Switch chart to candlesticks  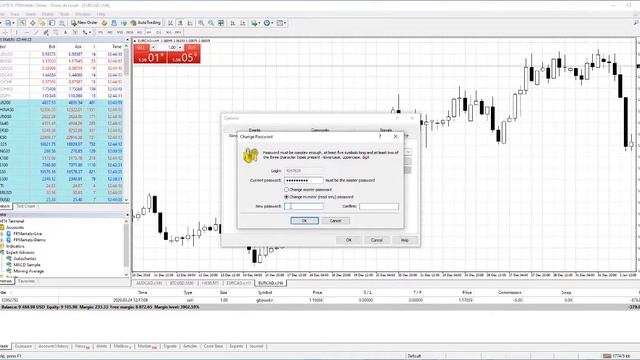tap(180, 23)
